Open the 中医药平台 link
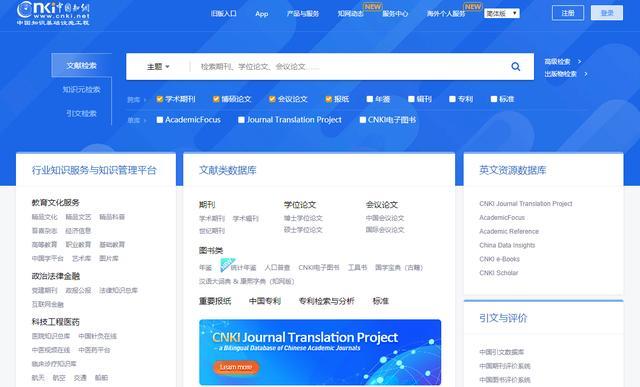Image resolution: width=640 pixels, height=387 pixels. [x=94, y=350]
